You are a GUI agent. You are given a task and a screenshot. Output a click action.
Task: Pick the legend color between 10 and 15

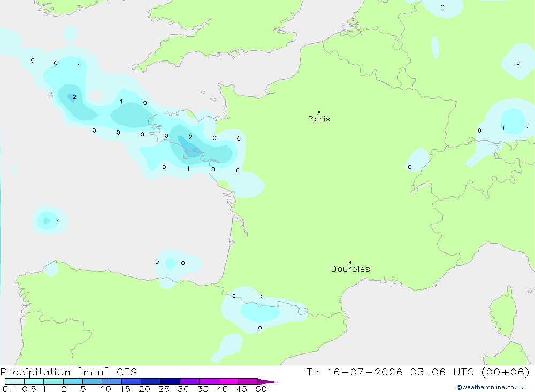pos(112,381)
